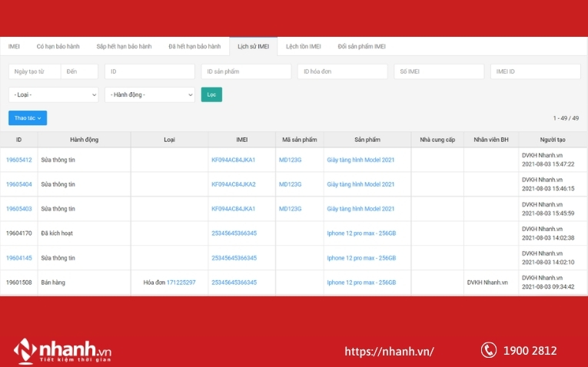The height and width of the screenshot is (367, 588).
Task: Click the ID hóa đơn search field
Action: (x=342, y=71)
